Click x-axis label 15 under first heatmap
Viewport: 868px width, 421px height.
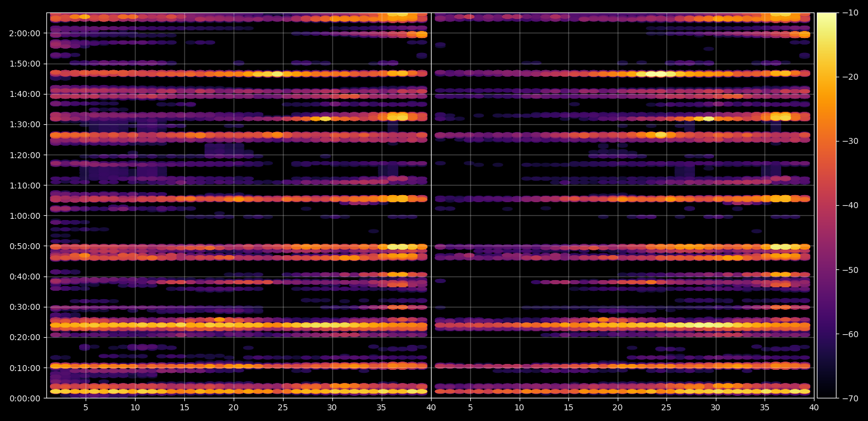click(184, 407)
